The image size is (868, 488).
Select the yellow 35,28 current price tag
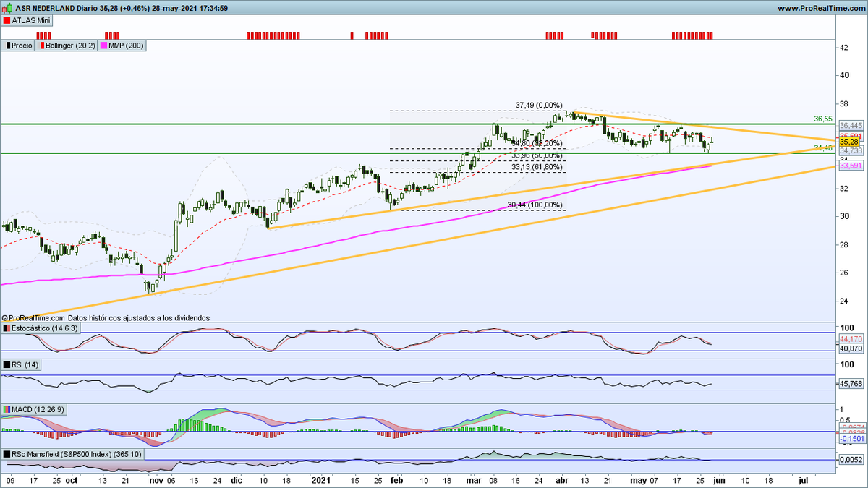[848, 142]
